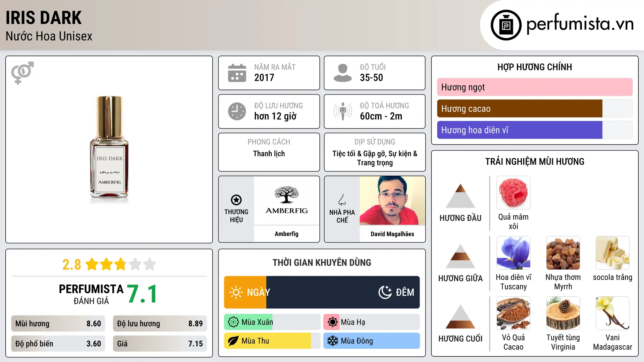Click the unisex gender symbol icon
The height and width of the screenshot is (362, 644).
pos(22,73)
